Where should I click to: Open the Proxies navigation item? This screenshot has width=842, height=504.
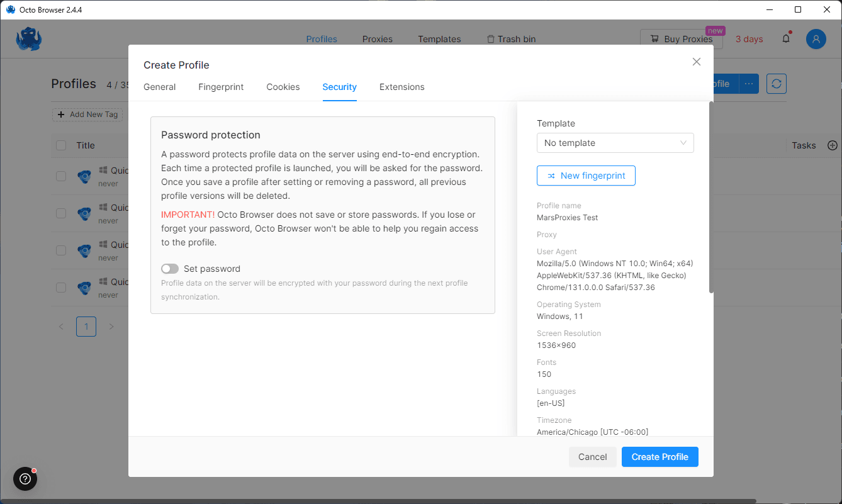coord(378,39)
